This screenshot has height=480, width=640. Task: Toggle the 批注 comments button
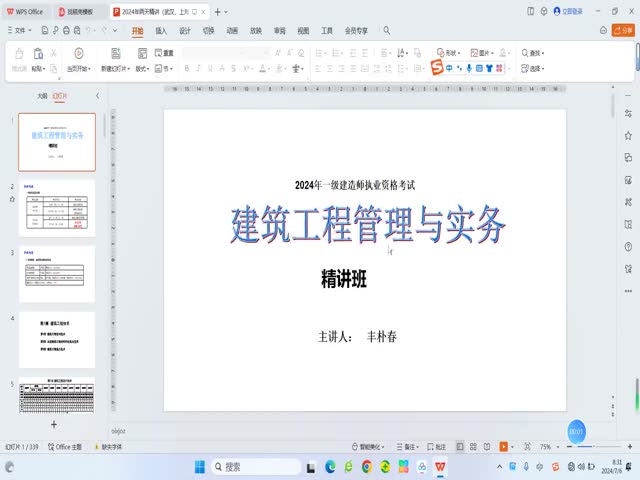pos(436,447)
